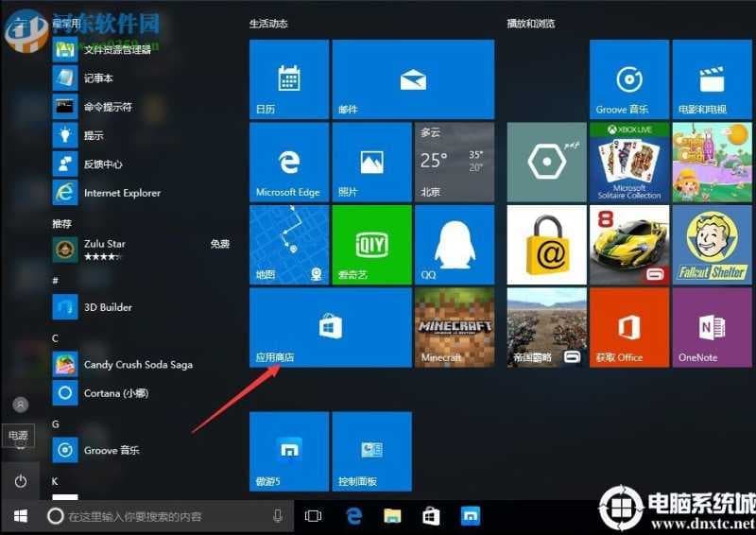Open the OneNote tile
Image resolution: width=756 pixels, height=535 pixels.
coord(712,328)
